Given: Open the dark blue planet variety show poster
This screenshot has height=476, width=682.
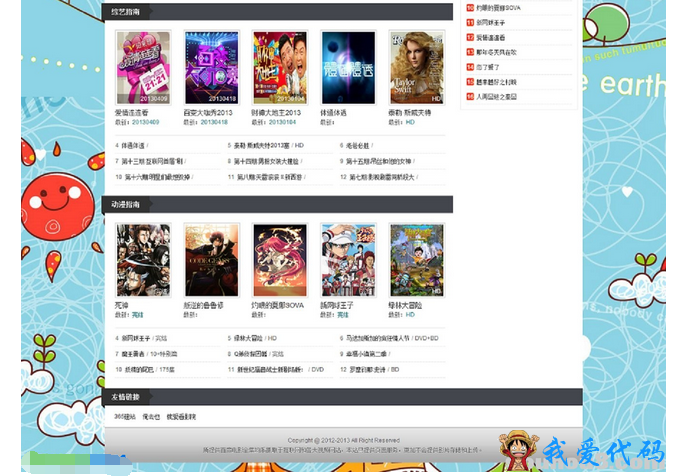Looking at the screenshot, I should 348,67.
